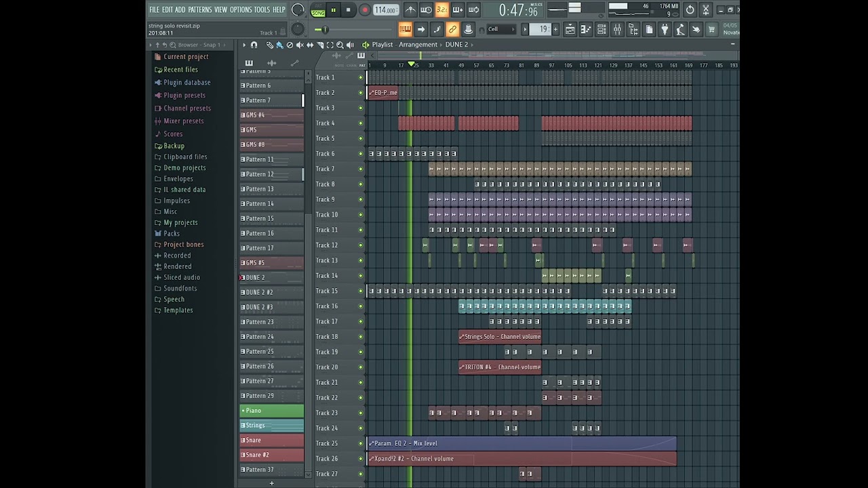Select the Strings pattern in picker
Viewport: 868px width, 488px height.
tap(272, 426)
